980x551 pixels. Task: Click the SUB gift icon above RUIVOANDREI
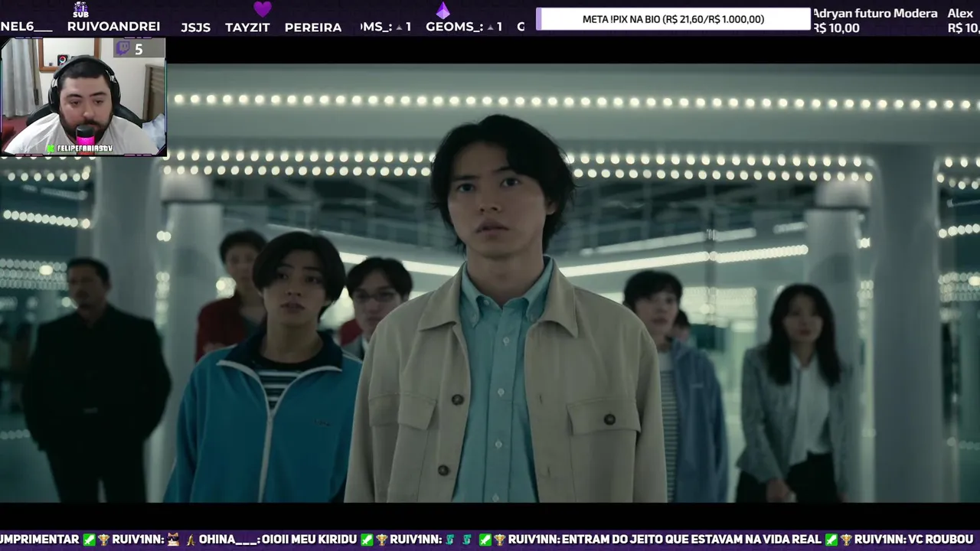pos(80,9)
